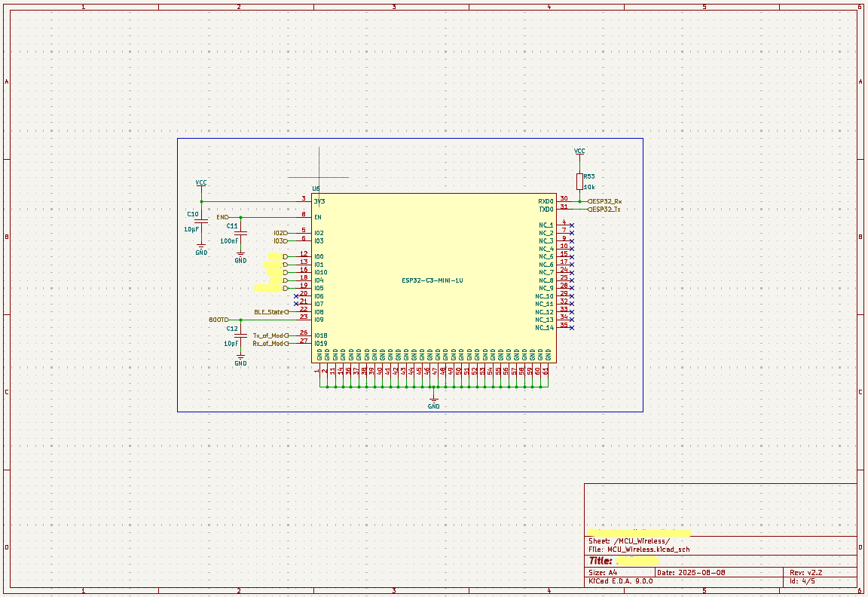The width and height of the screenshot is (868, 597).
Task: Select the no-connect flag on pin 20 (IO6)
Action: tap(296, 296)
